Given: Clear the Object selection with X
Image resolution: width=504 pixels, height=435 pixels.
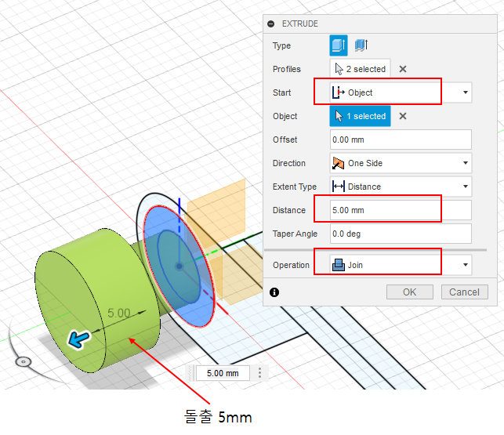Looking at the screenshot, I should coord(403,116).
